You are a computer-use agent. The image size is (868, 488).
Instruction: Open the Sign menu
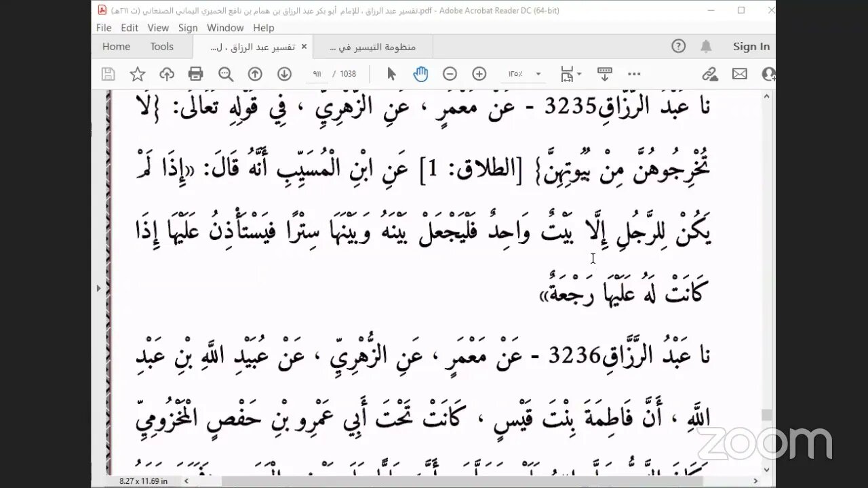pyautogui.click(x=188, y=28)
